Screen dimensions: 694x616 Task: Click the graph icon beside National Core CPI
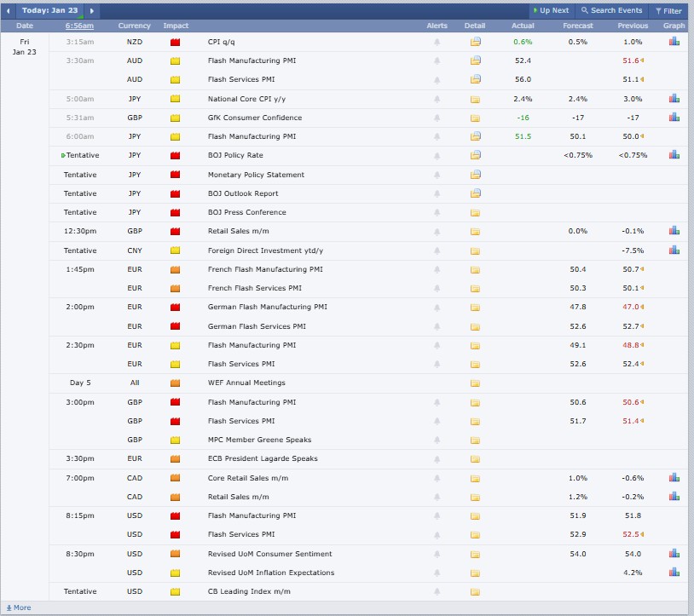(674, 98)
